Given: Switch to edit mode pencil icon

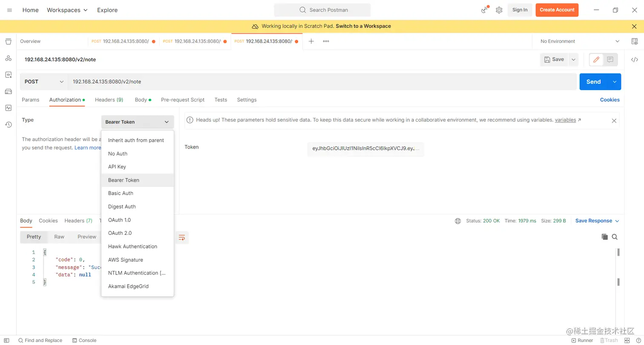Looking at the screenshot, I should [x=596, y=60].
